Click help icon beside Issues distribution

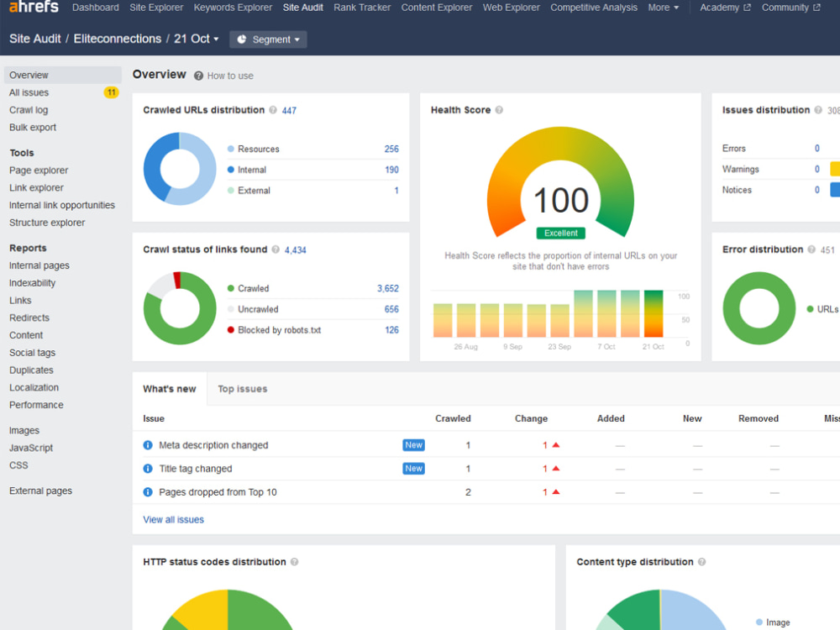click(x=818, y=110)
